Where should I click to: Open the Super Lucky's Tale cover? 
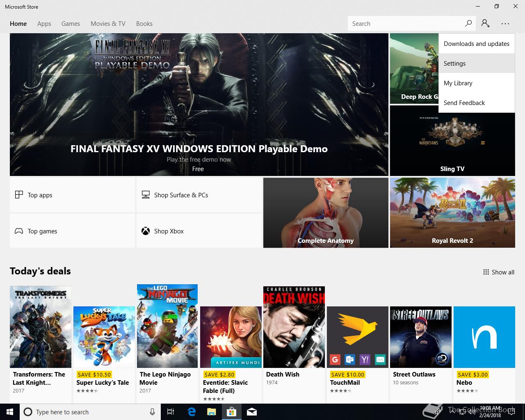pyautogui.click(x=104, y=337)
